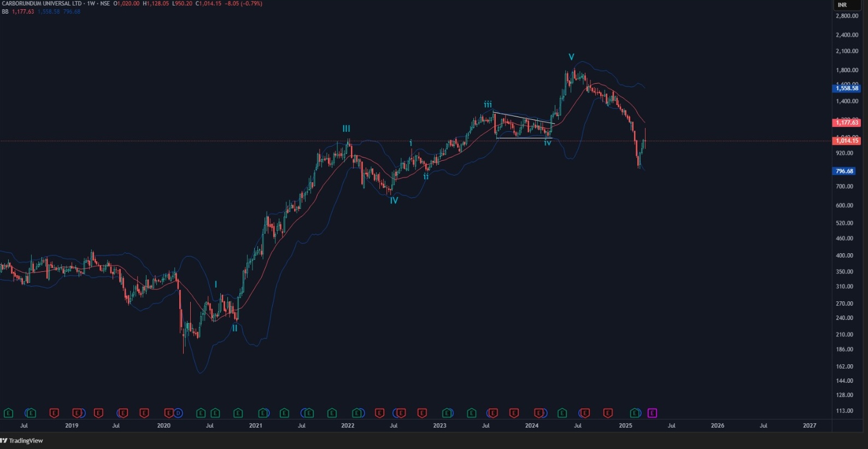Click the 2021 label on the time axis
Image resolution: width=868 pixels, height=449 pixels.
pyautogui.click(x=255, y=425)
